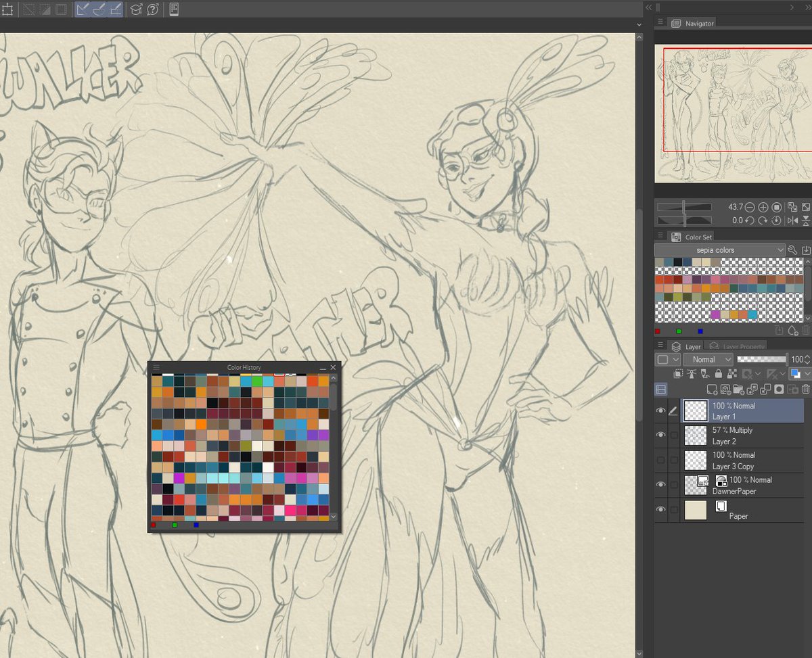
Task: Rotate canvas right in the Navigator
Action: point(763,220)
